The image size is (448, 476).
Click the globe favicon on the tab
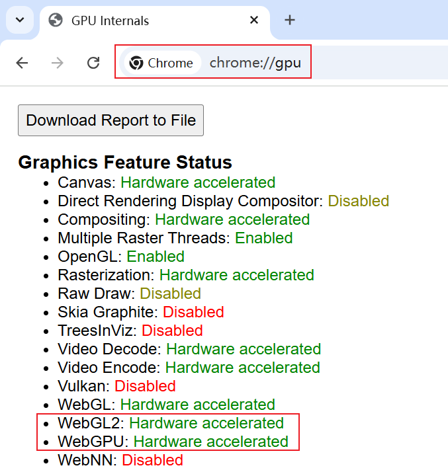56,20
